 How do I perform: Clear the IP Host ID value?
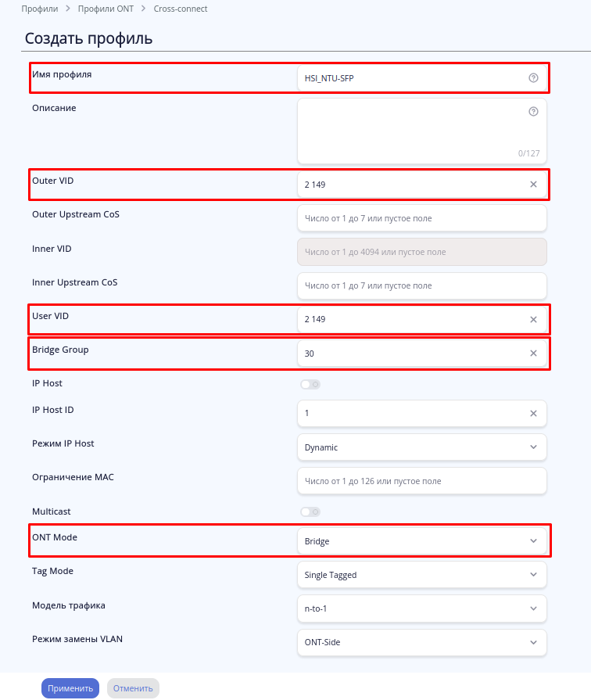pos(533,414)
